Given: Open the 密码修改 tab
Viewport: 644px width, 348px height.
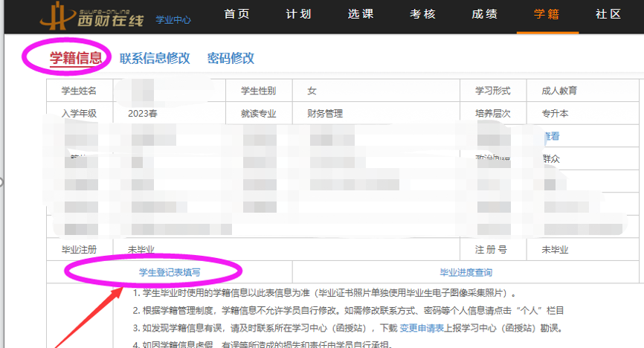Looking at the screenshot, I should 231,58.
